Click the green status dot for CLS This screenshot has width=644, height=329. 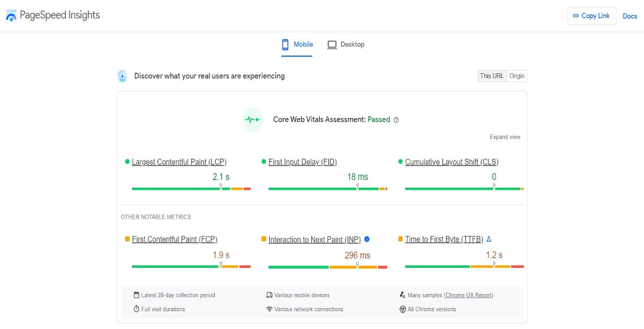[401, 161]
